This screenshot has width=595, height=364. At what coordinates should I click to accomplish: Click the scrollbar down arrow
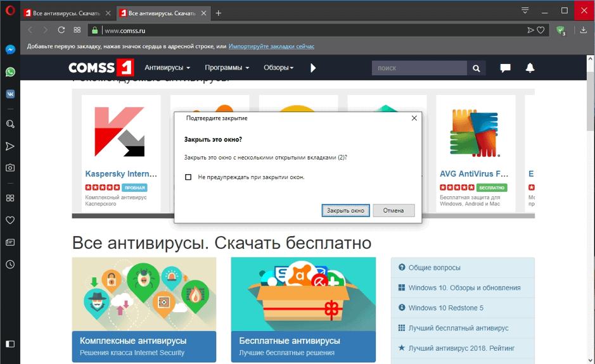pos(591,360)
